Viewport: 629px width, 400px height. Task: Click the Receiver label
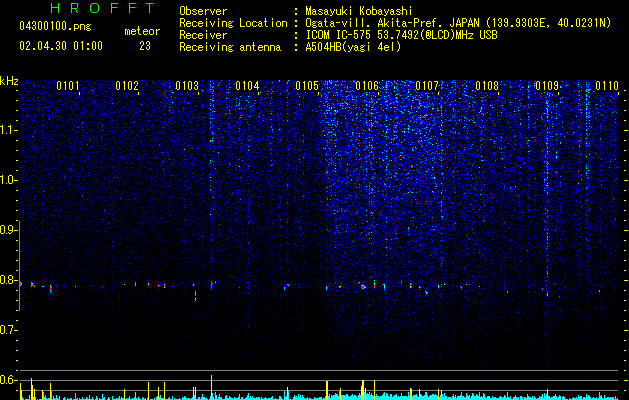203,35
